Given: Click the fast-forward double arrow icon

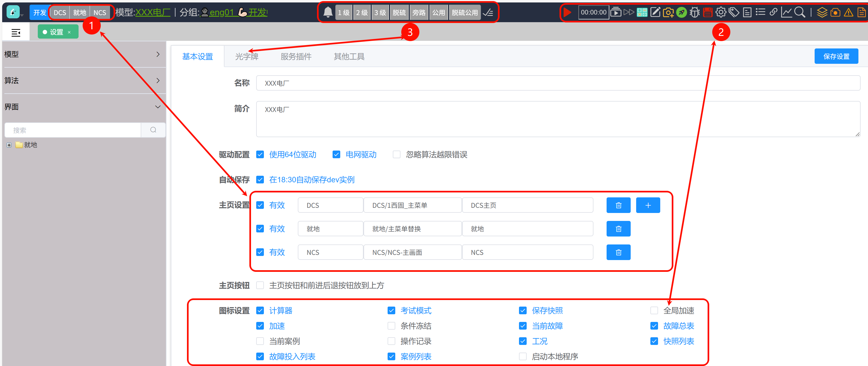Looking at the screenshot, I should [629, 13].
